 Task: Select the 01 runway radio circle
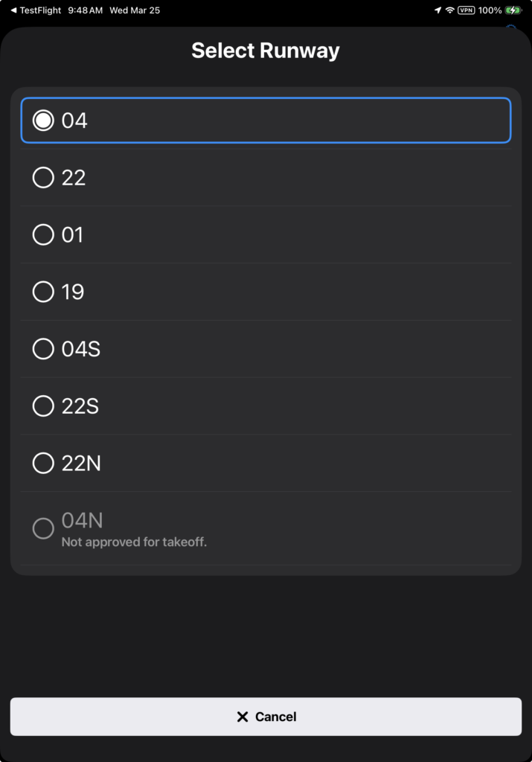pyautogui.click(x=43, y=235)
